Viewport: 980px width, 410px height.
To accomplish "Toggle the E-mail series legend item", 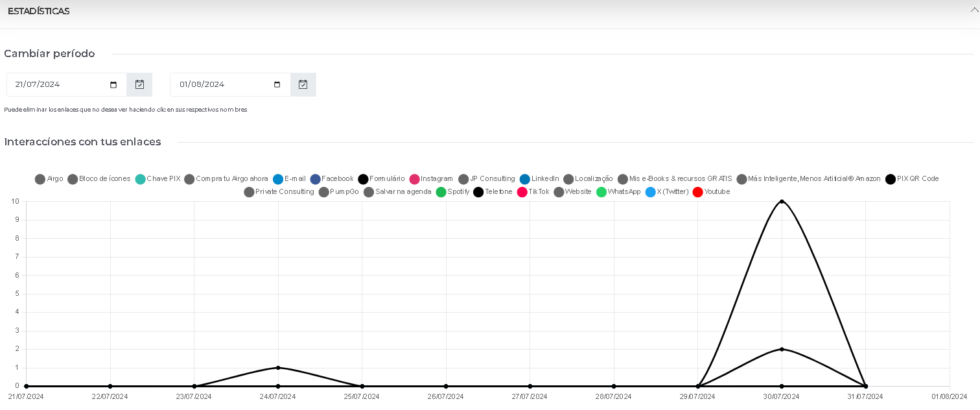I will pyautogui.click(x=289, y=179).
